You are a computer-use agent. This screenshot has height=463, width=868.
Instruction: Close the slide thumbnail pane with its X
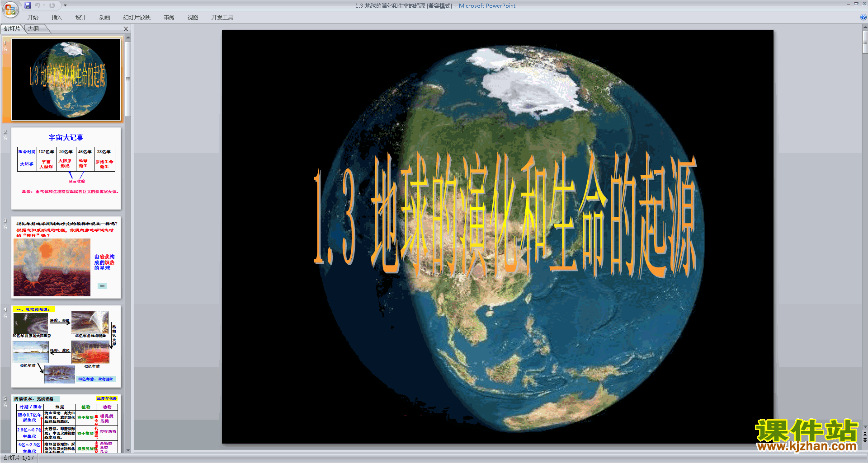click(x=126, y=29)
